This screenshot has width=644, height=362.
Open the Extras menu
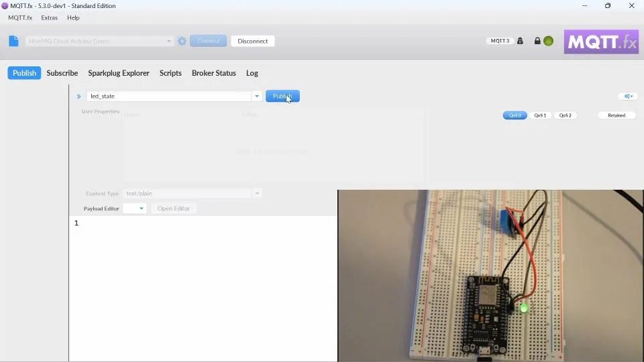click(49, 17)
